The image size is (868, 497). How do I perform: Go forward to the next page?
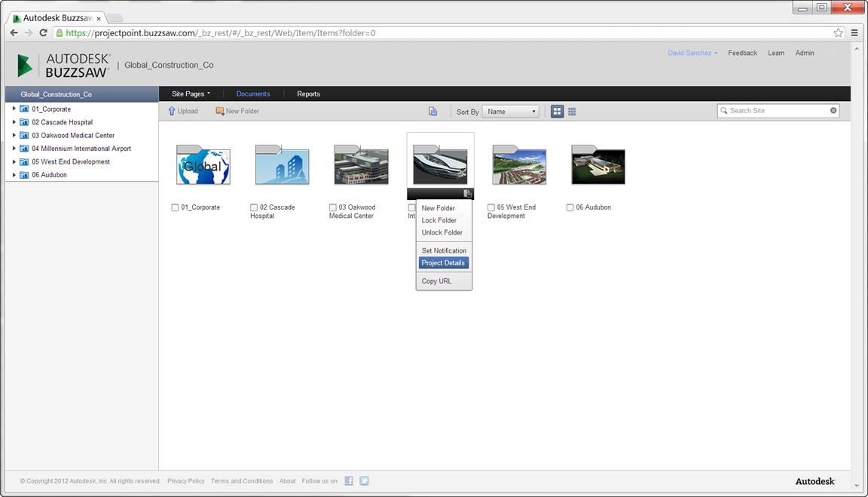[28, 32]
